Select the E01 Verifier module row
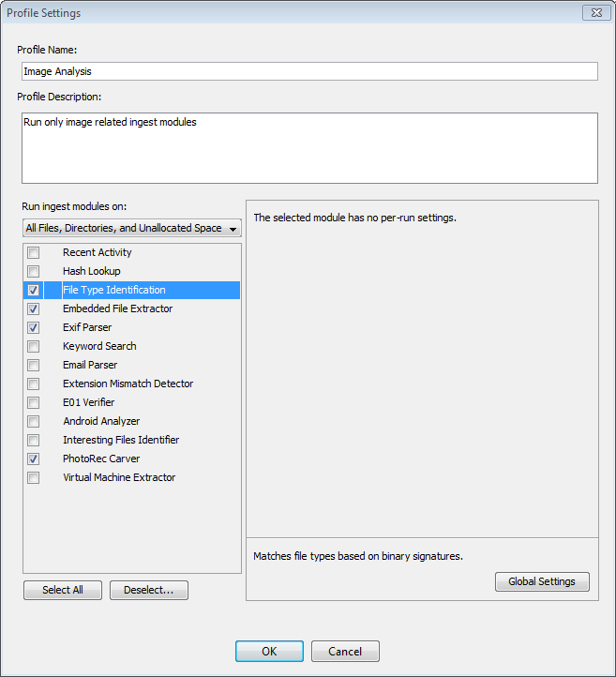The image size is (616, 677). pyautogui.click(x=88, y=402)
